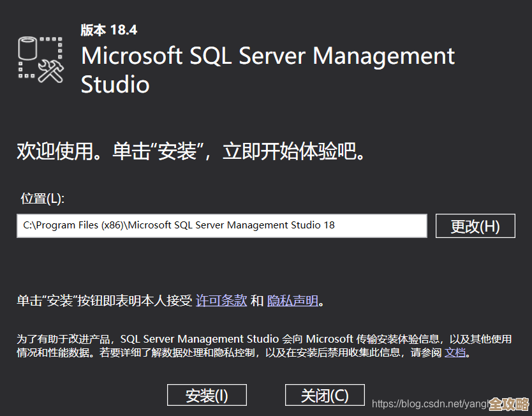Click the 安装(I) button to start installation
Viewport: 532px width, 416px height.
coord(206,395)
